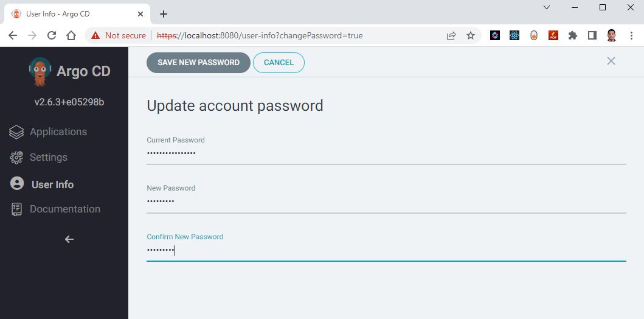Reload the page using browser refresh icon
644x319 pixels.
(x=52, y=35)
